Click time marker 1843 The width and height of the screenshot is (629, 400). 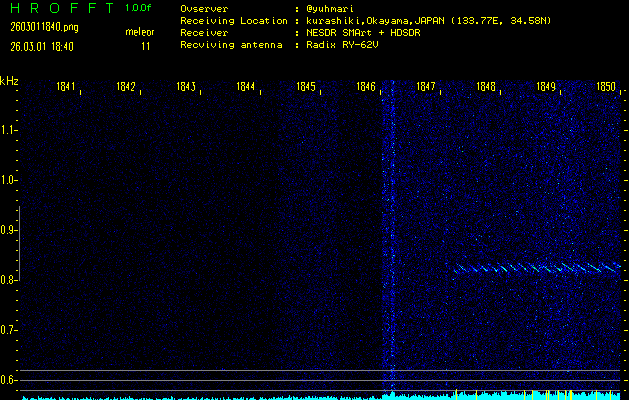coord(186,86)
